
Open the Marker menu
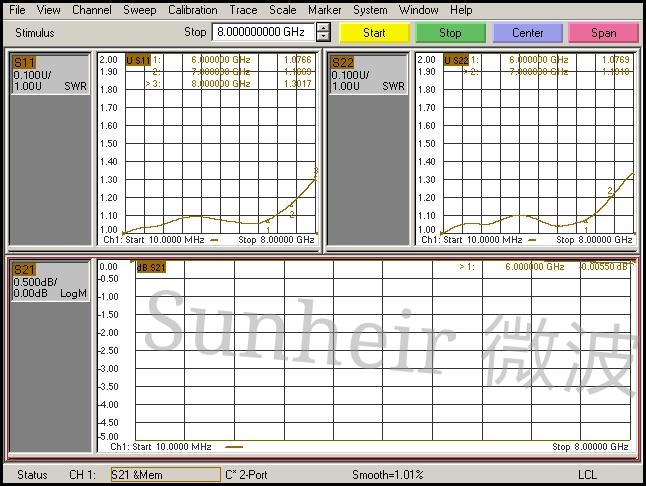[325, 9]
